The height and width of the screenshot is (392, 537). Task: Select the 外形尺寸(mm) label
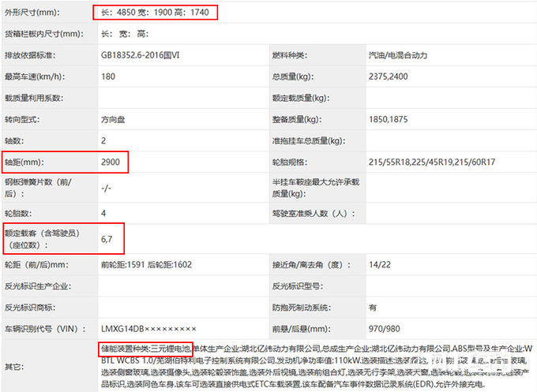point(32,13)
